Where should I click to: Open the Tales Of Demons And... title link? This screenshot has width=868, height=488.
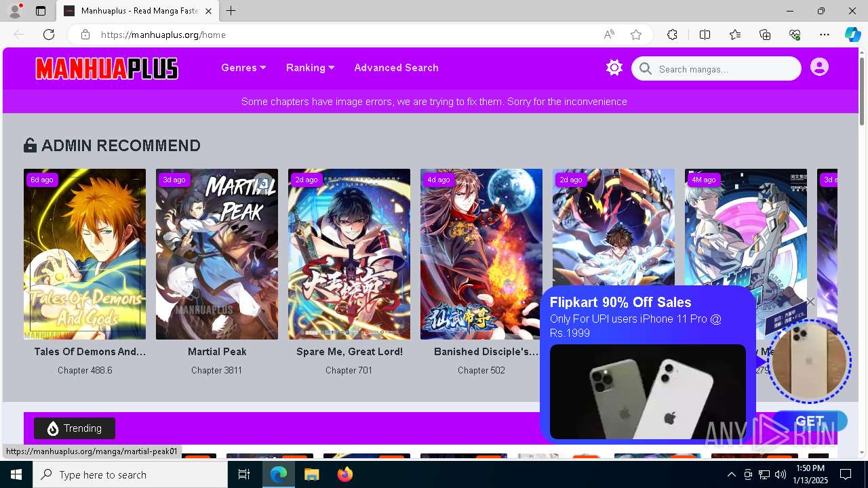pyautogui.click(x=90, y=352)
